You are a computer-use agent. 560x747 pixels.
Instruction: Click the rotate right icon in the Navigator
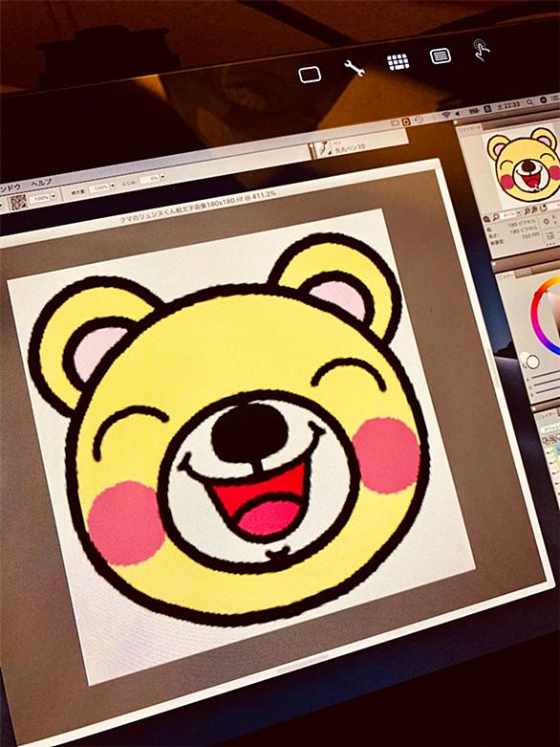[x=535, y=210]
